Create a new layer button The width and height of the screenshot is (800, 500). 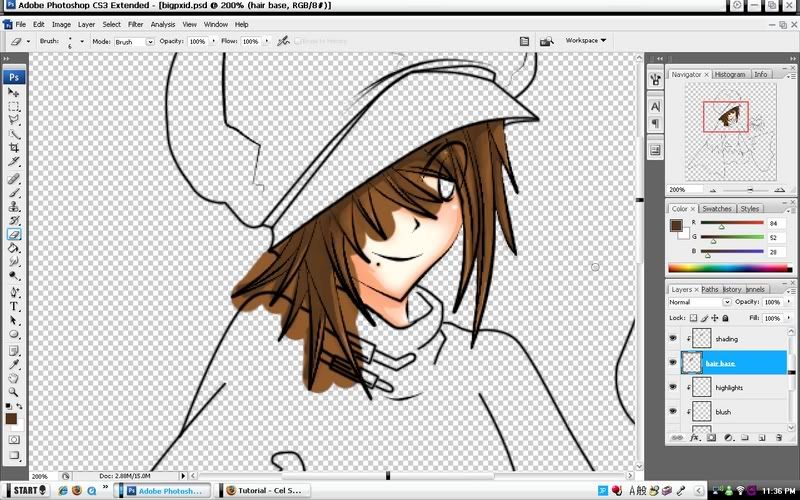(762, 438)
